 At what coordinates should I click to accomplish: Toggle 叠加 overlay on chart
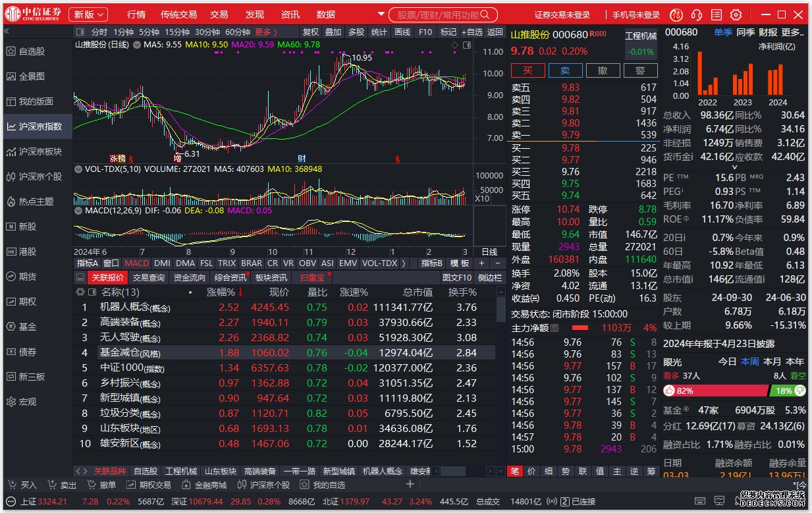point(333,32)
